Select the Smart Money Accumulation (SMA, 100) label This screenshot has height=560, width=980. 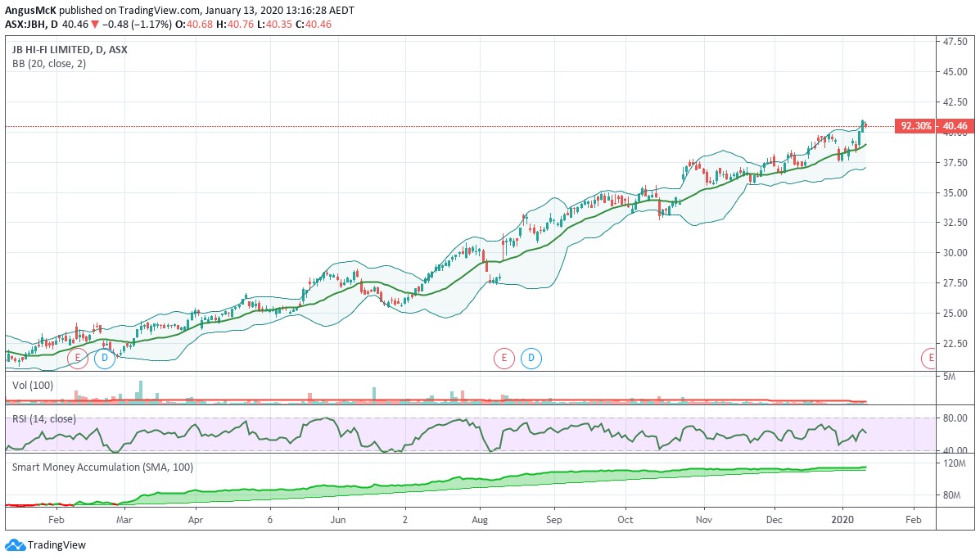pos(102,467)
